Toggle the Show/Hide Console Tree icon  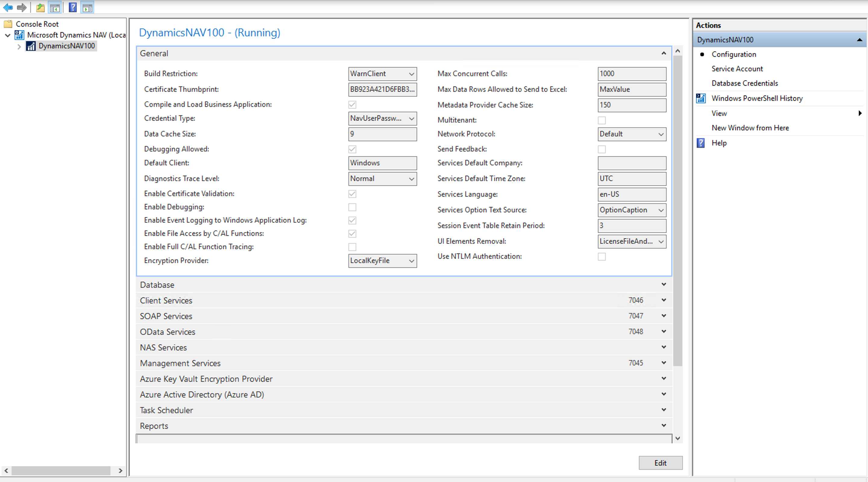(x=55, y=8)
